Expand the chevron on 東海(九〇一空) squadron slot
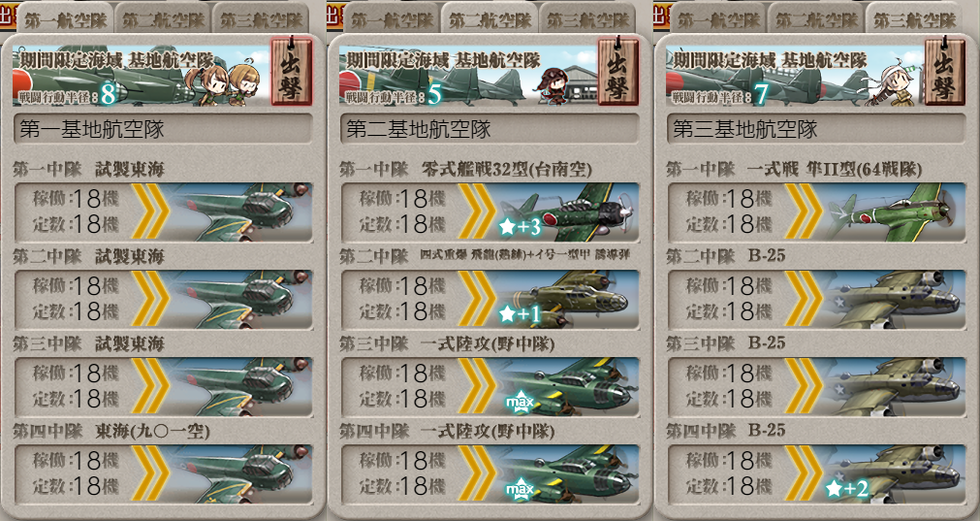Viewport: 980px width, 521px height. (150, 474)
